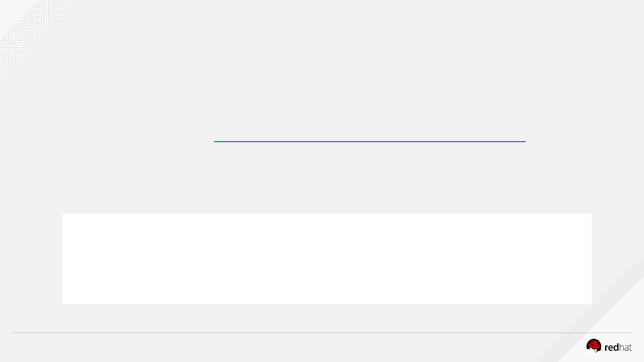The image size is (644, 362).
Task: Click the right end of blue underline
Action: coord(524,141)
